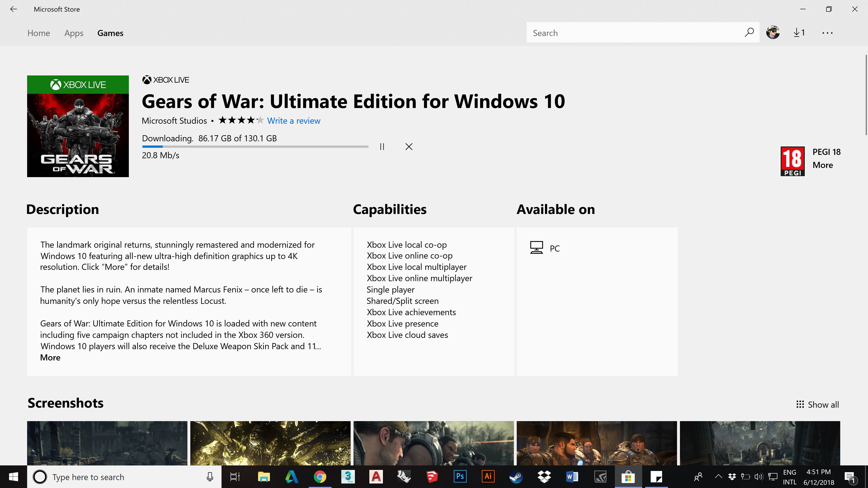
Task: Click the star rating
Action: point(241,120)
